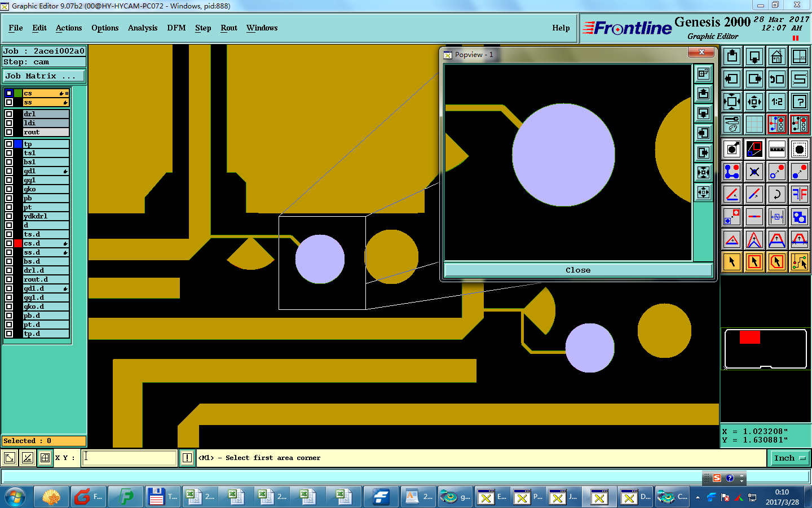Image resolution: width=812 pixels, height=508 pixels.
Task: Click the blue color swatch on tp layer
Action: 18,144
